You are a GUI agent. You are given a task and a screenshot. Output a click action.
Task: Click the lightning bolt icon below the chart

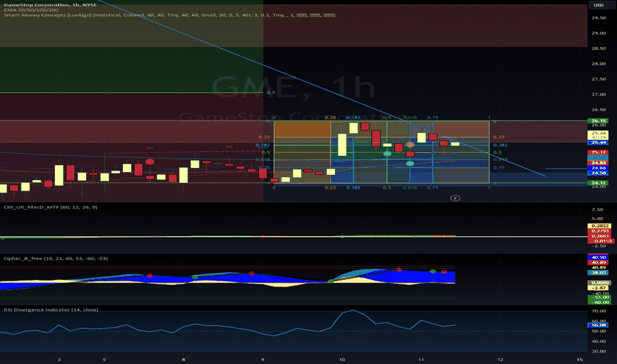click(455, 198)
